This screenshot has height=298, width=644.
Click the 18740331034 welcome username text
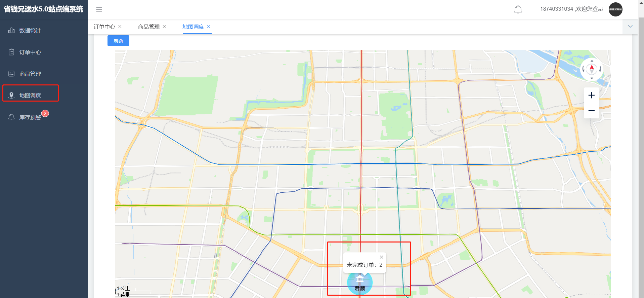571,9
